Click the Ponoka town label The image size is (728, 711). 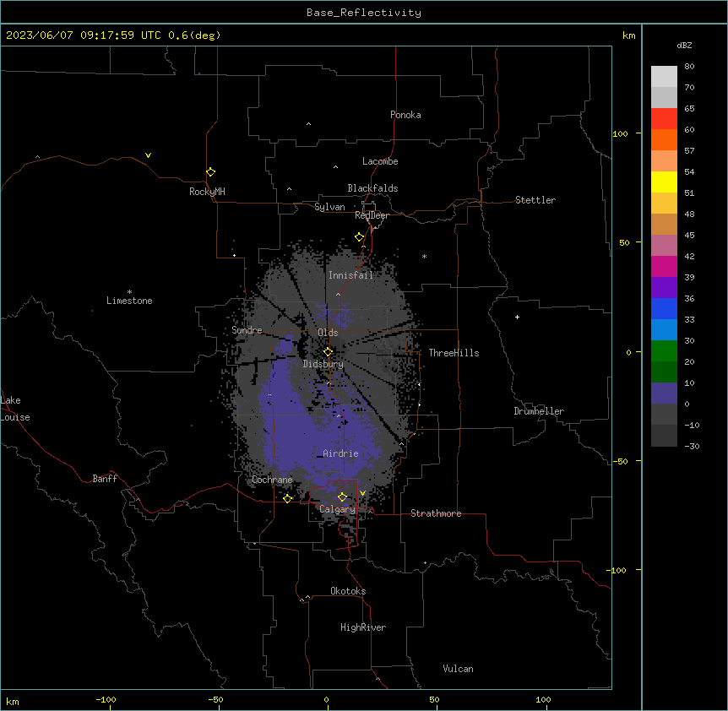click(x=405, y=115)
